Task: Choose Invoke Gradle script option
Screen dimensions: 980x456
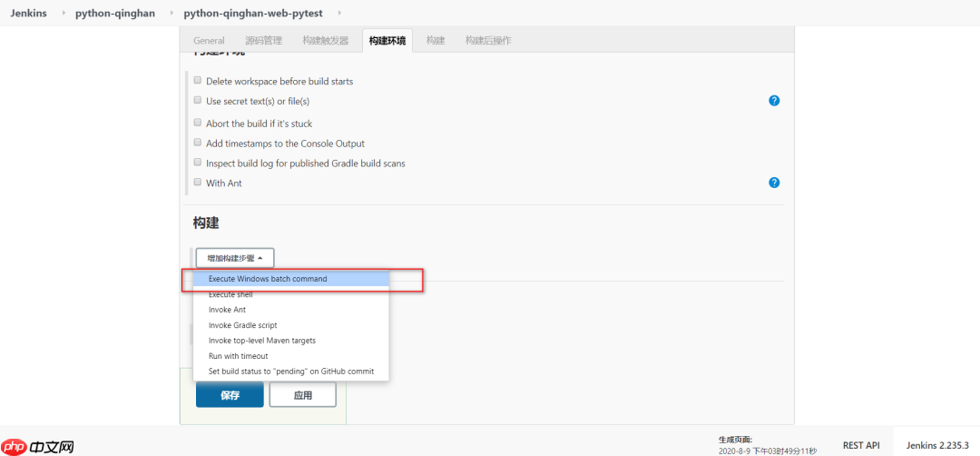Action: (x=242, y=325)
